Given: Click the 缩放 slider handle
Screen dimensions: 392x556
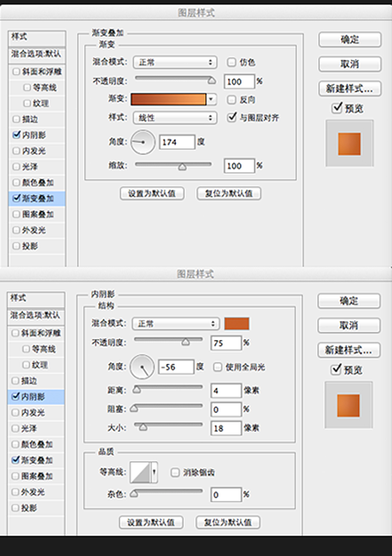Looking at the screenshot, I should [x=182, y=167].
